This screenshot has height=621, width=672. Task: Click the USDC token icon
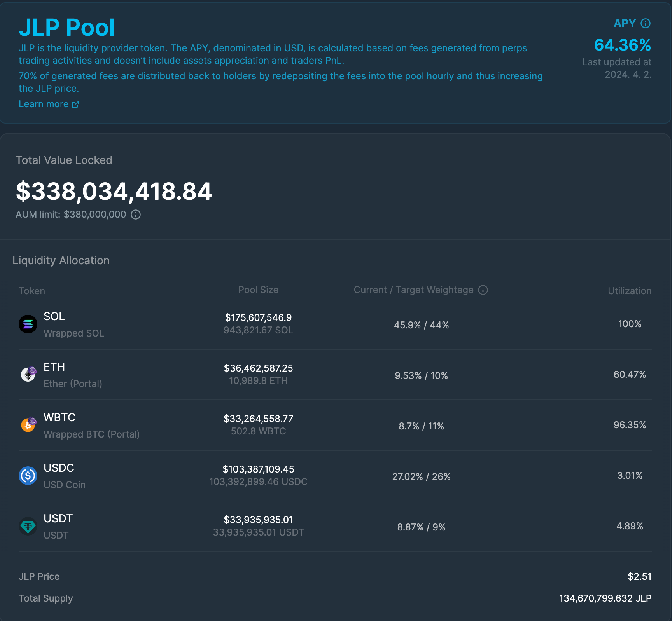[x=28, y=476]
